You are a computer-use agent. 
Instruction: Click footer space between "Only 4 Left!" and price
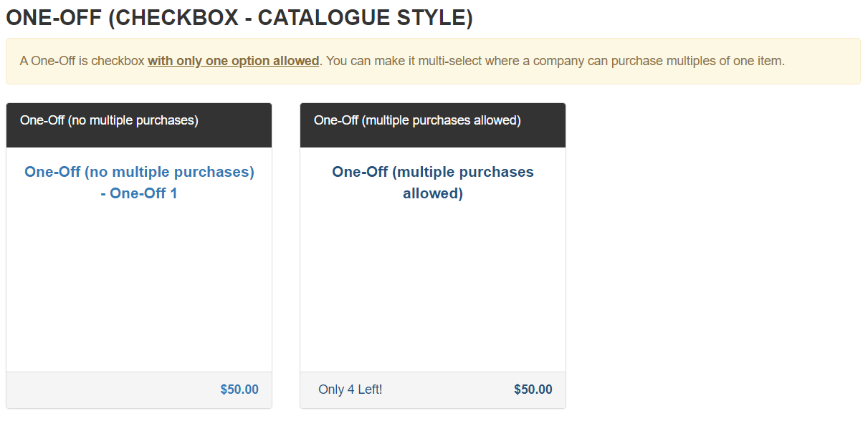click(x=448, y=390)
